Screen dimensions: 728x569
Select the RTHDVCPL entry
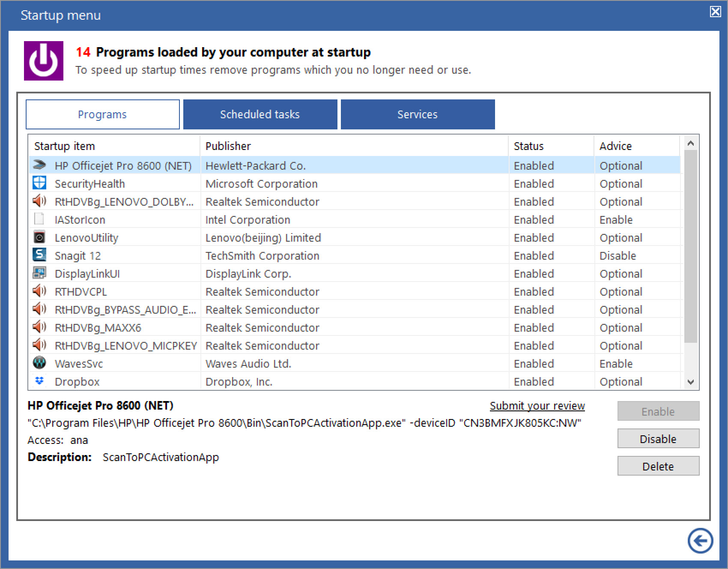pos(81,292)
